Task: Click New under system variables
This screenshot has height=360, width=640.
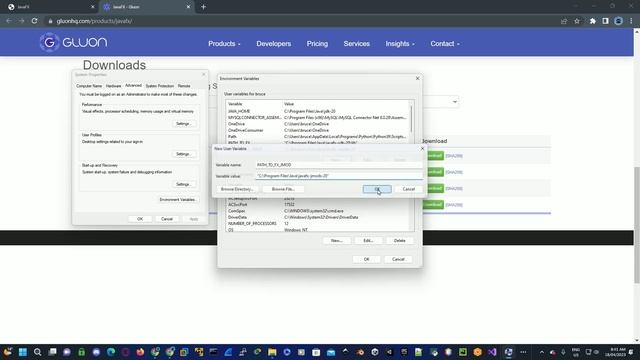Action: click(x=336, y=240)
